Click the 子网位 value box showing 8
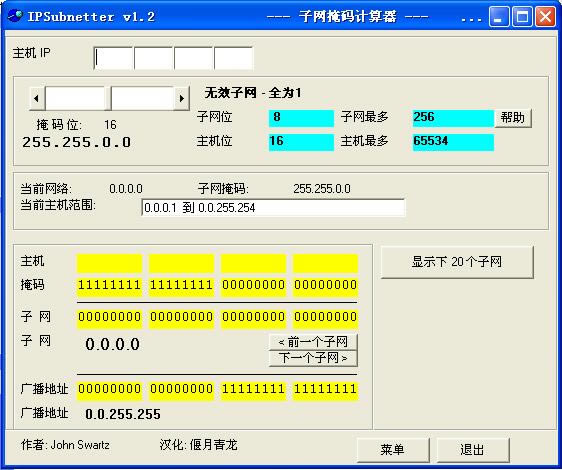Image resolution: width=562 pixels, height=470 pixels. pyautogui.click(x=301, y=118)
